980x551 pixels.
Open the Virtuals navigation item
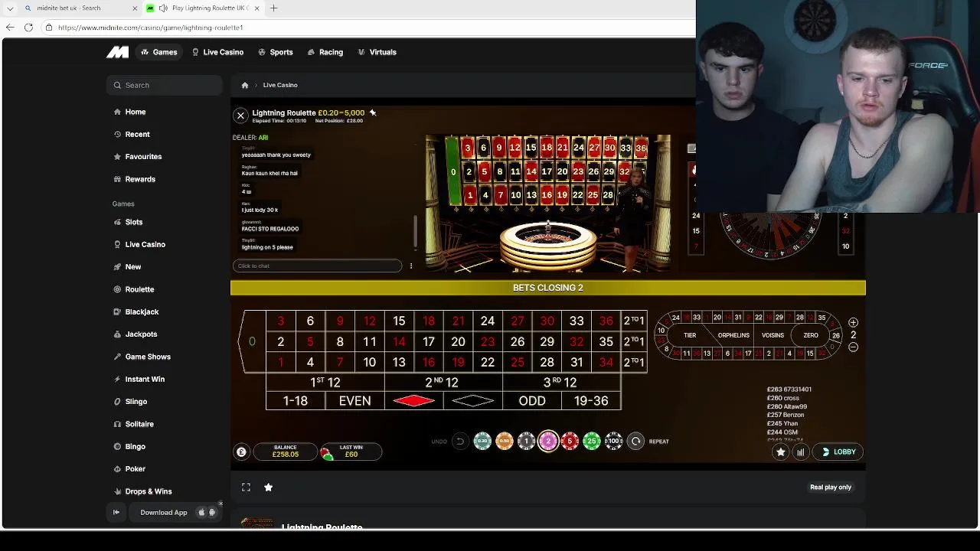[377, 52]
